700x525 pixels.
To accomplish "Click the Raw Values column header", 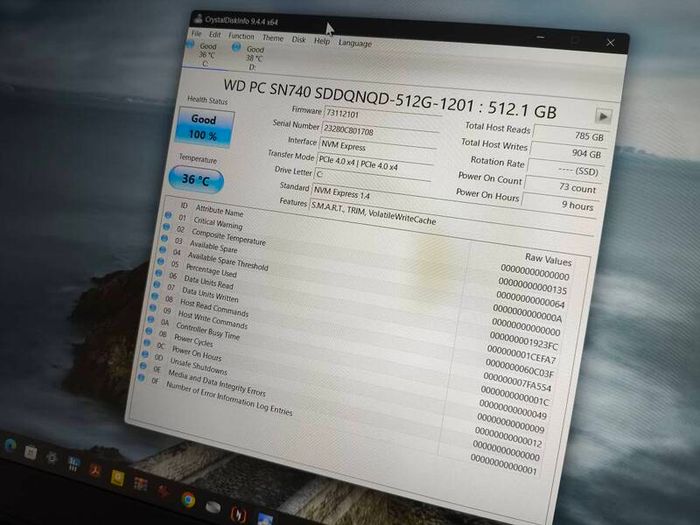I will (x=548, y=259).
